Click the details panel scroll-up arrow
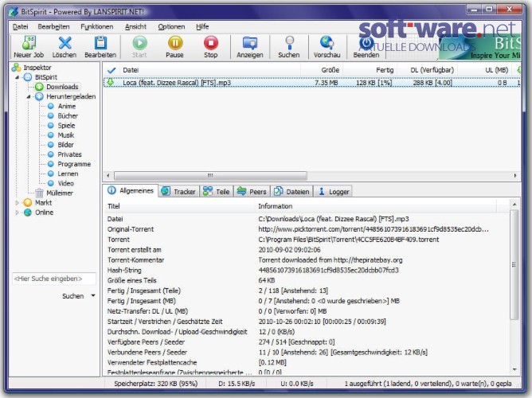This screenshot has width=532, height=398. click(x=514, y=205)
